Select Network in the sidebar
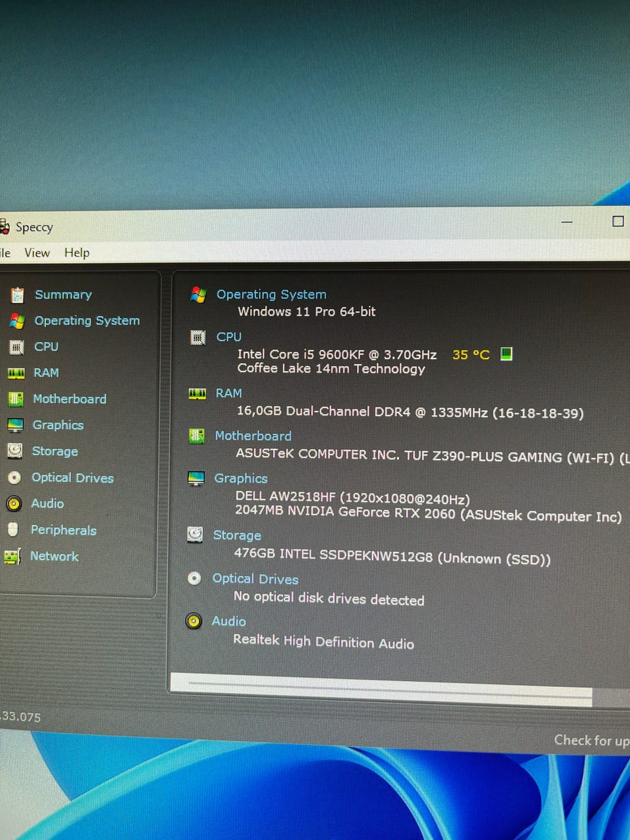 pyautogui.click(x=54, y=556)
